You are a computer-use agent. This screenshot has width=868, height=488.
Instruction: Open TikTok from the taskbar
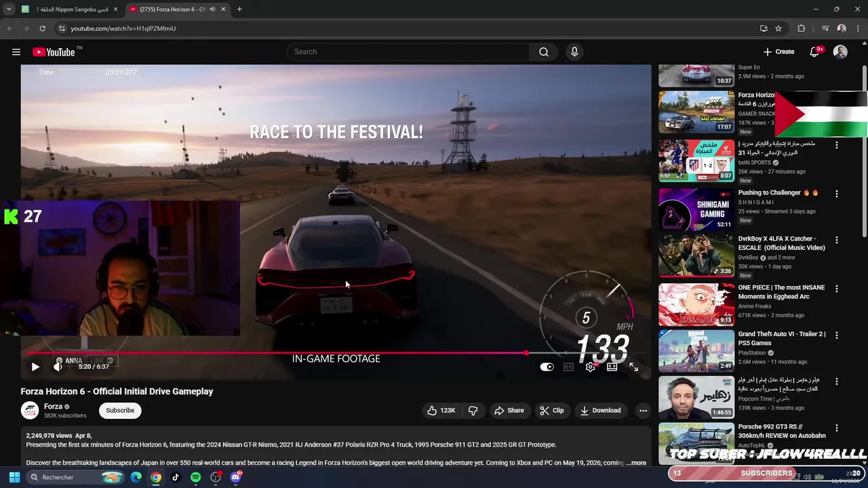(x=176, y=477)
